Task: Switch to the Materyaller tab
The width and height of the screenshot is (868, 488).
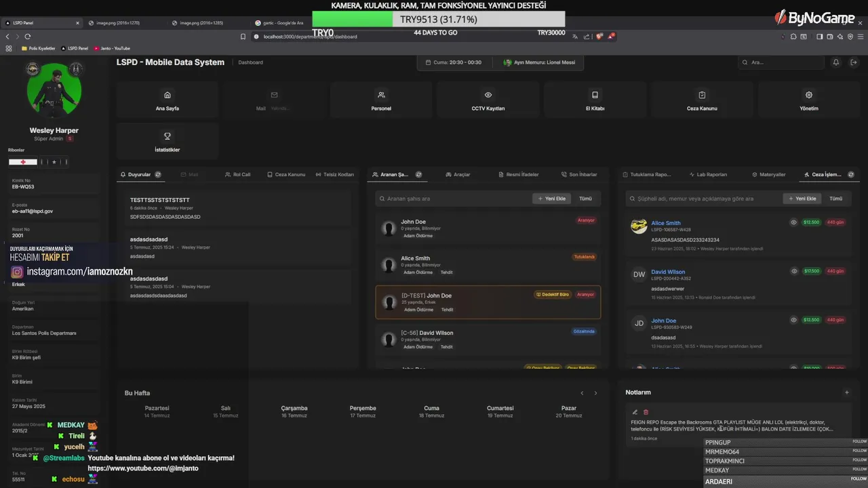Action: 768,174
